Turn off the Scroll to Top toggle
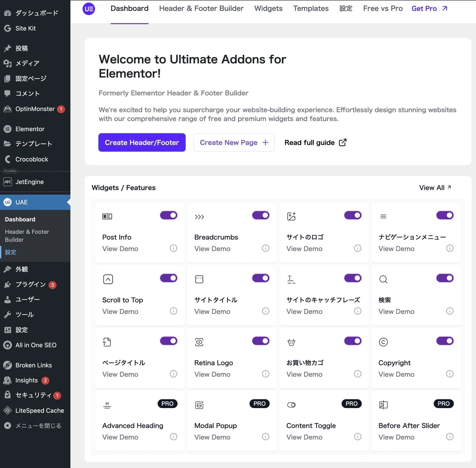 click(169, 278)
